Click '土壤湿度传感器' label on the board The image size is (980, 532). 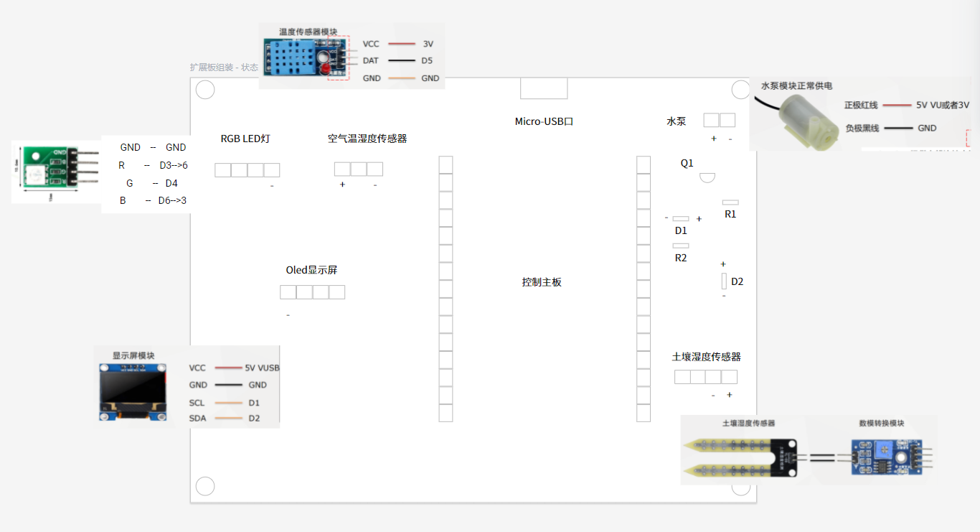[706, 357]
